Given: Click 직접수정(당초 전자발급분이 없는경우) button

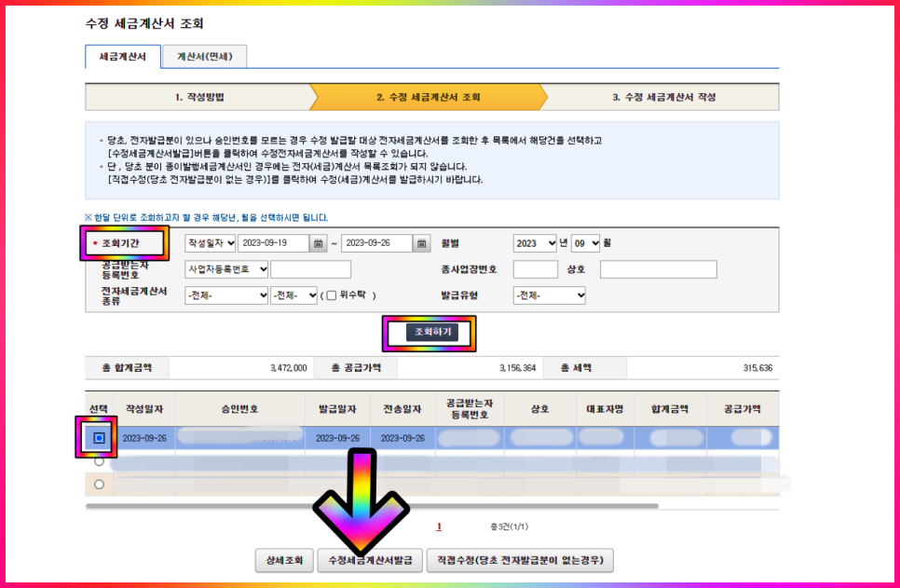Looking at the screenshot, I should tap(520, 560).
